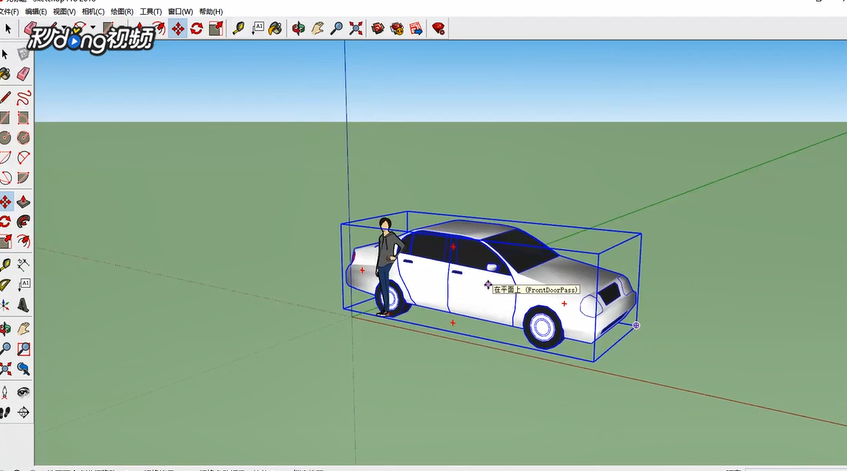The width and height of the screenshot is (847, 471).
Task: Select the 2-Point Arc tool
Action: (x=23, y=158)
